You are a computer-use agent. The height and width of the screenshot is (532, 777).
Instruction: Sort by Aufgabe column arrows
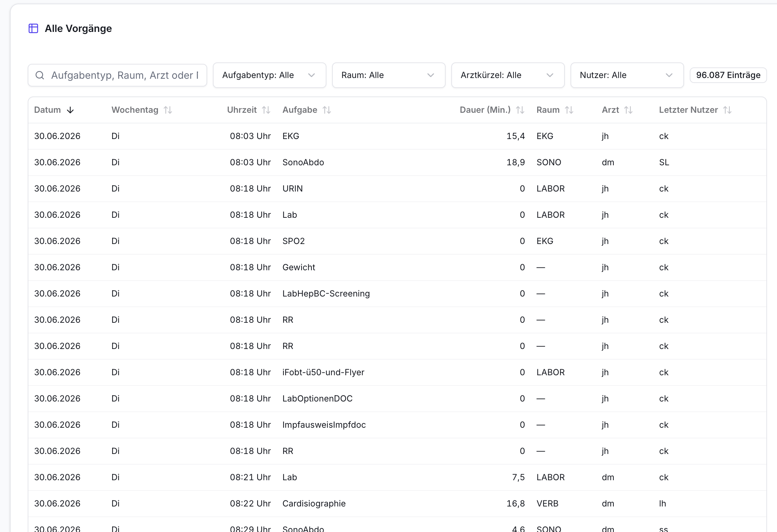[327, 110]
